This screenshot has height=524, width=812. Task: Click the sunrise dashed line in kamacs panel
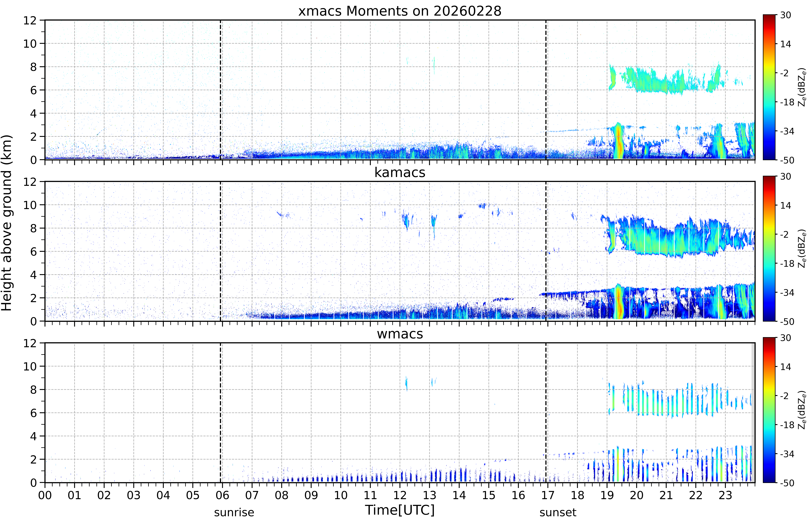coord(220,251)
